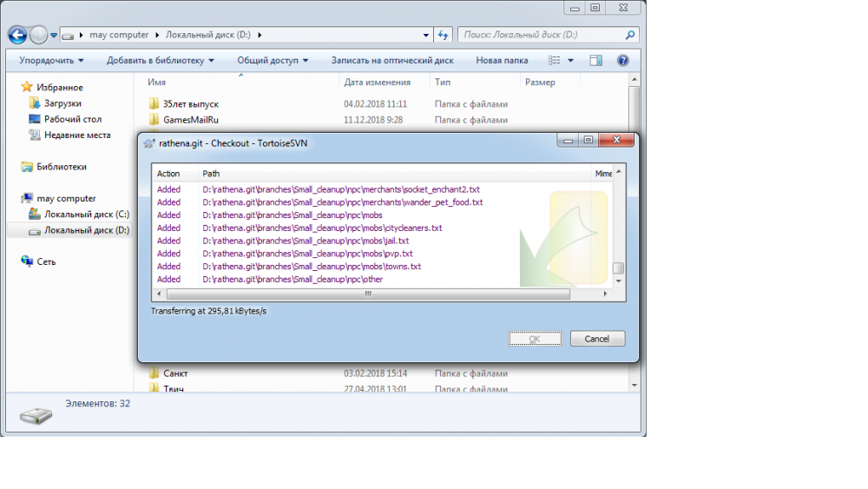Click the search magnifier icon
868x489 pixels.
[630, 35]
